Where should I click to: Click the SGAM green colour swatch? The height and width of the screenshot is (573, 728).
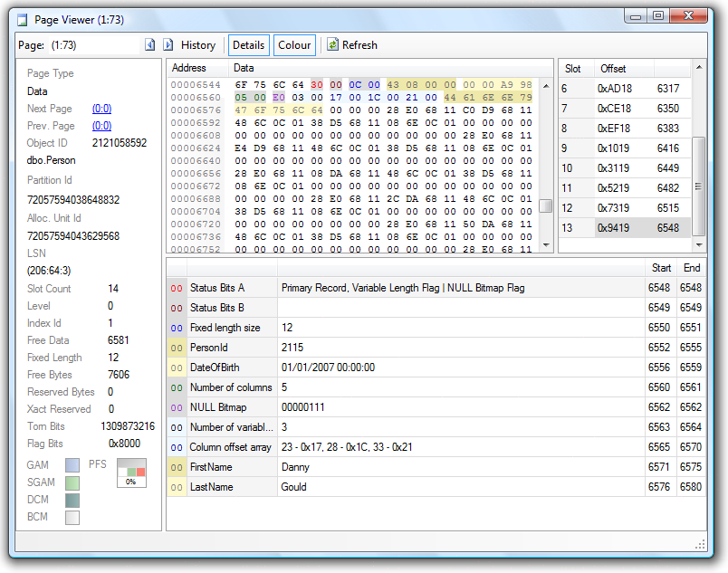72,482
